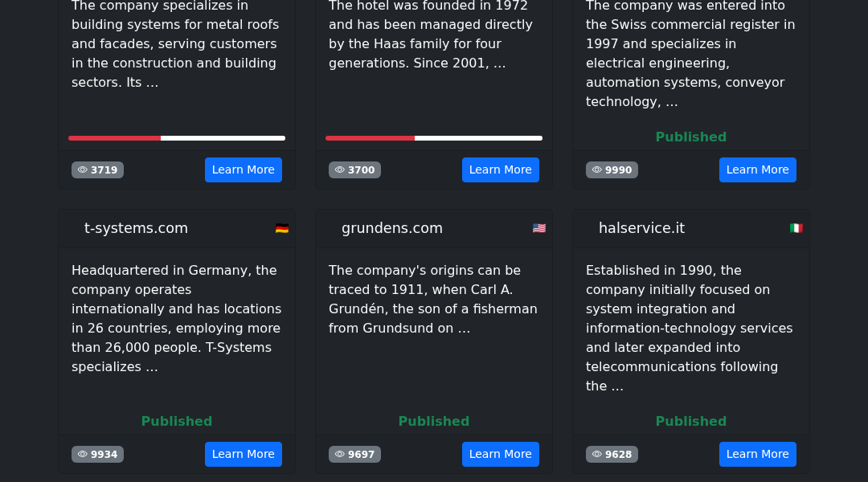The image size is (868, 482).
Task: Click the US flag on grundens.com card
Action: (539, 229)
